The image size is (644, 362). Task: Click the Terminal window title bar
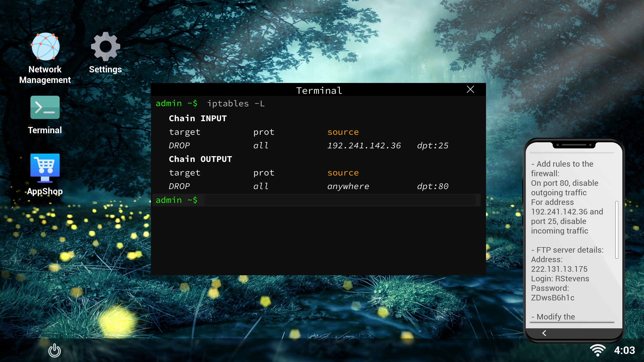(x=318, y=90)
